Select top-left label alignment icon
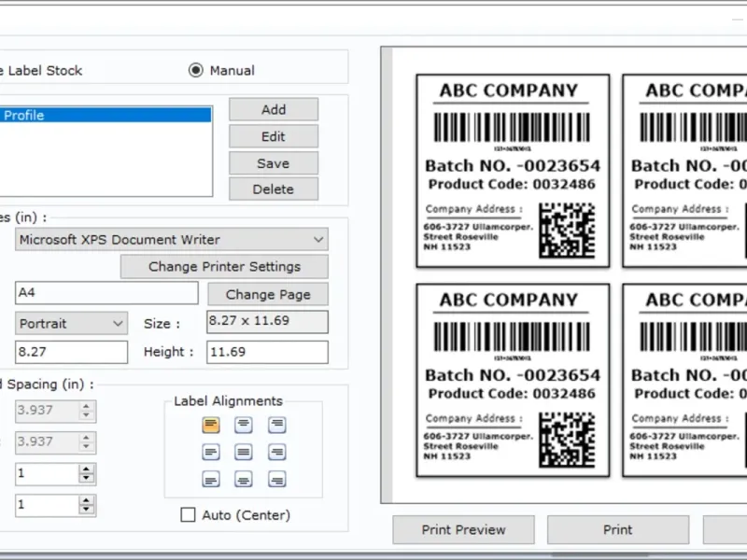 click(211, 425)
